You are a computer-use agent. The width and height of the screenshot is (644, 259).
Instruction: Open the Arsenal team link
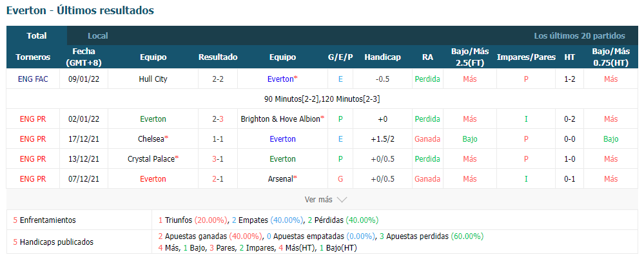[281, 179]
